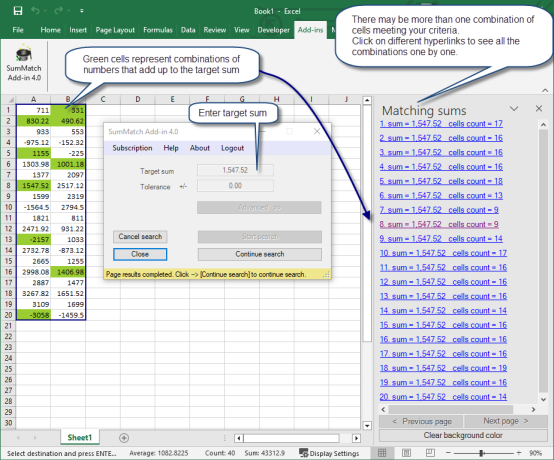
Task: Click the Undo arrow icon
Action: (x=35, y=11)
